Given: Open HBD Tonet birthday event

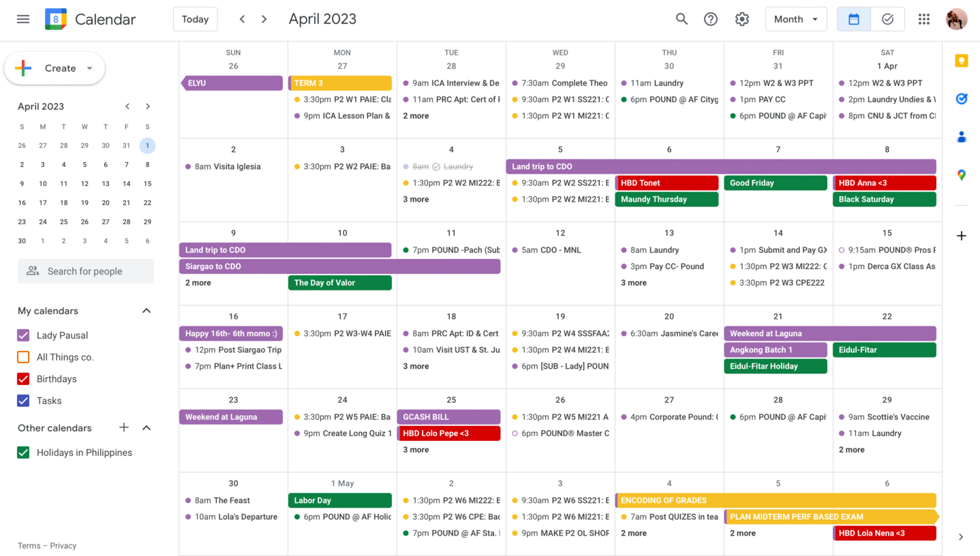Looking at the screenshot, I should (667, 183).
